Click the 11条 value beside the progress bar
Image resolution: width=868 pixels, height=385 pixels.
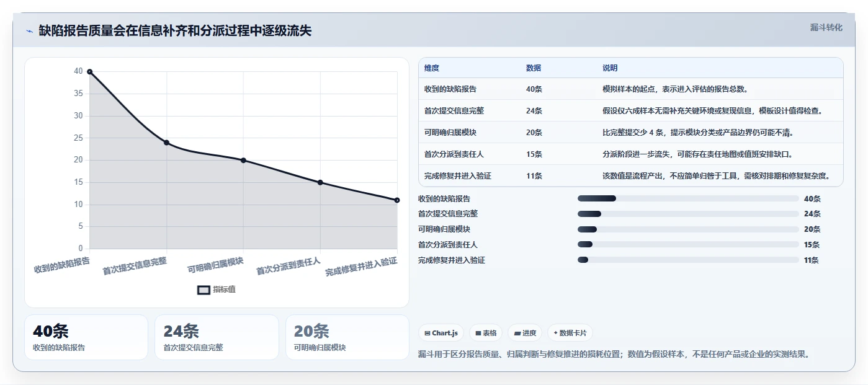[x=812, y=260]
